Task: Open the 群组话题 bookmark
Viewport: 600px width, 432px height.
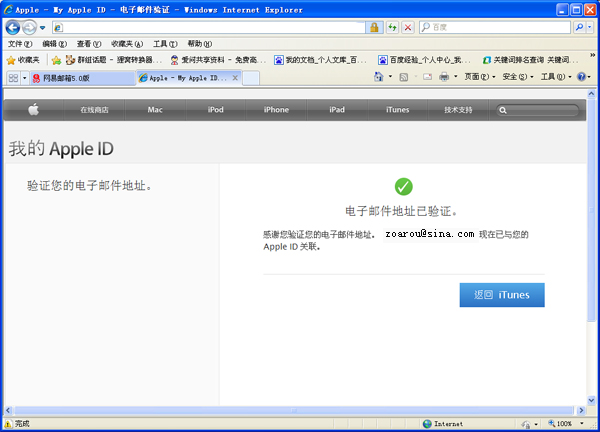Action: click(x=114, y=60)
